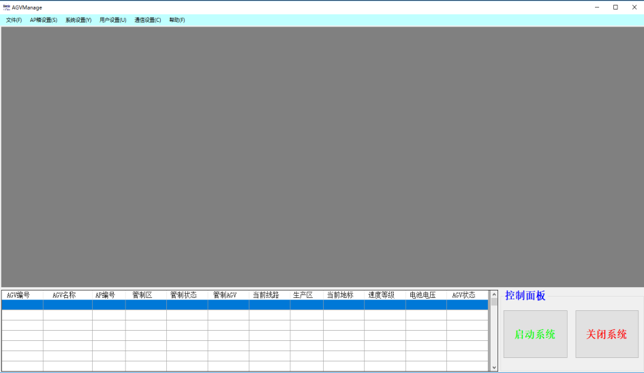The width and height of the screenshot is (644, 373).
Task: Click the red 关闭系统 button
Action: pos(607,334)
